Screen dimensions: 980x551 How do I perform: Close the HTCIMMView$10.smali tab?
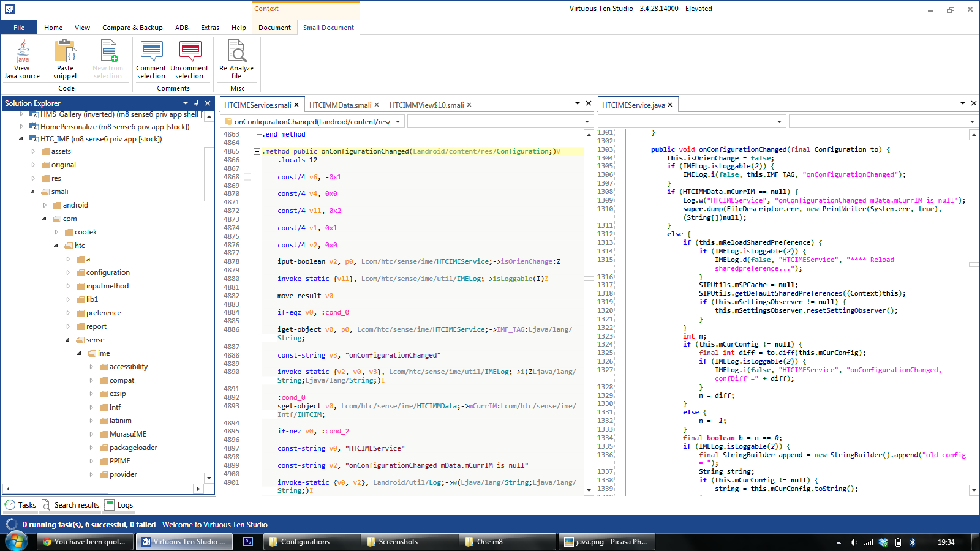(x=469, y=105)
